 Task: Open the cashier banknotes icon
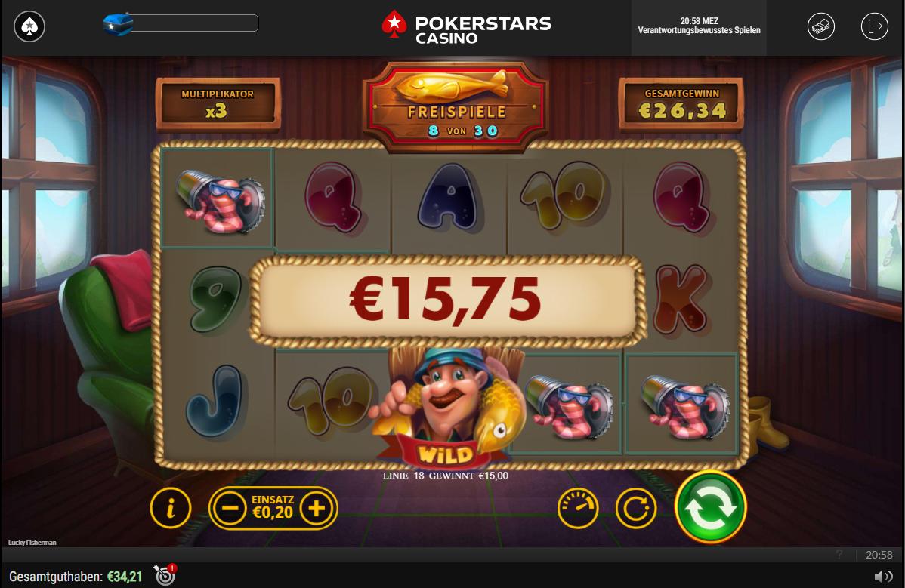coord(820,26)
